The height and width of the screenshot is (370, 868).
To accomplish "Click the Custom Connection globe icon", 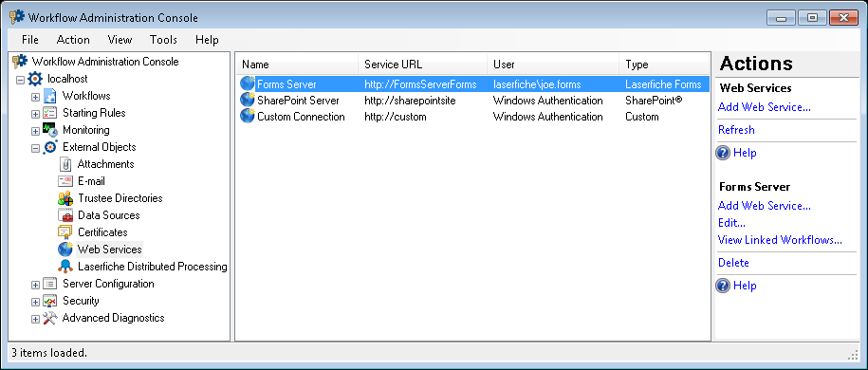I will [x=248, y=117].
